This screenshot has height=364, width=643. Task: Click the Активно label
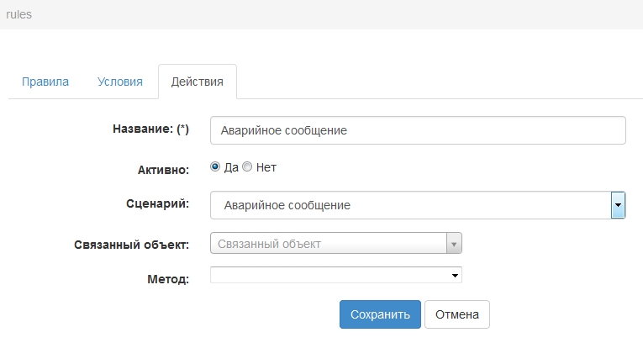163,169
